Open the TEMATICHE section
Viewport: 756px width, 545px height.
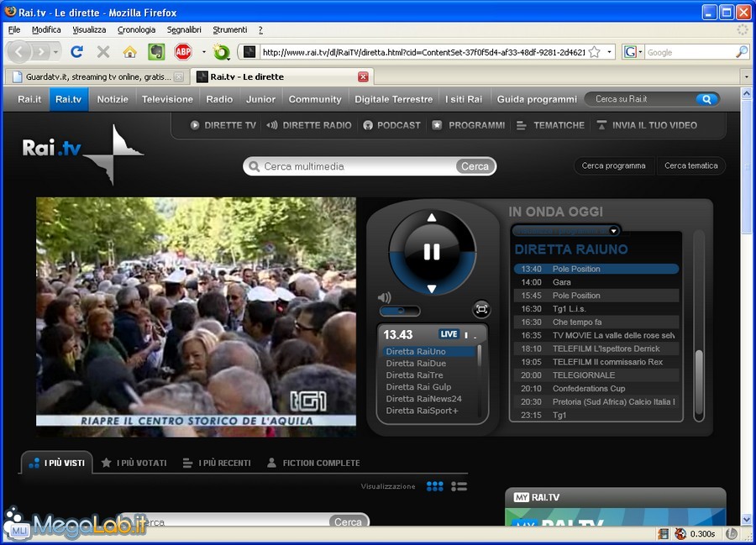(550, 125)
